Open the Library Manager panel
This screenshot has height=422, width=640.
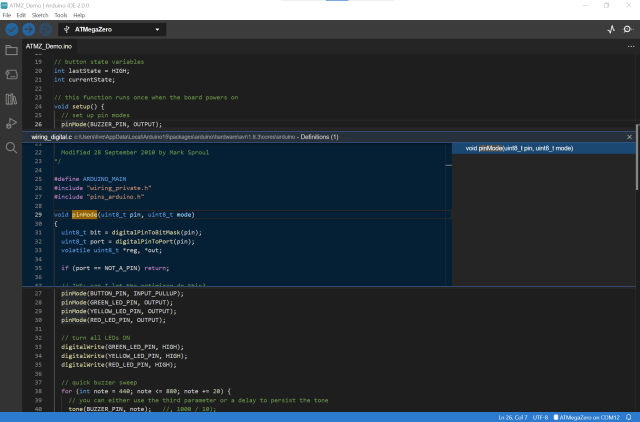[x=12, y=99]
